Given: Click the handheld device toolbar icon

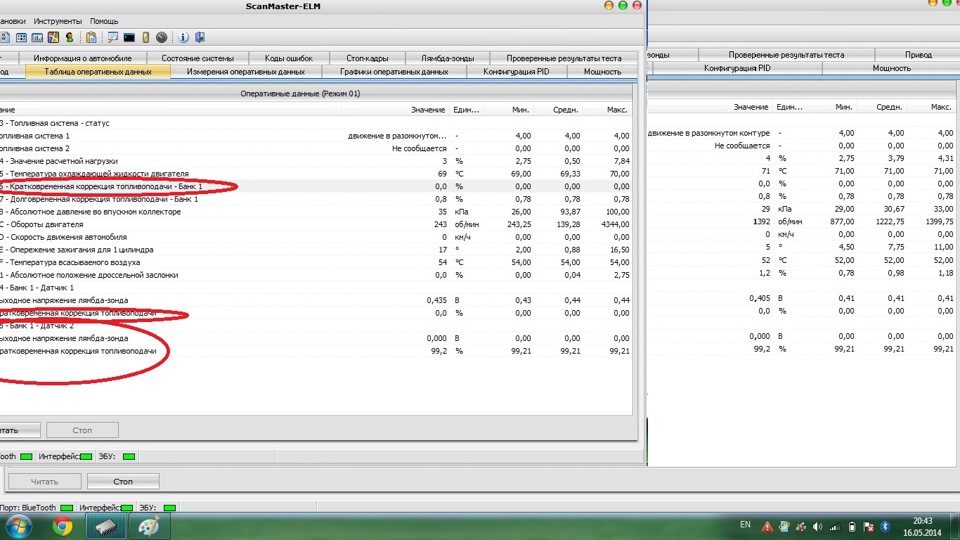Looking at the screenshot, I should tap(146, 37).
